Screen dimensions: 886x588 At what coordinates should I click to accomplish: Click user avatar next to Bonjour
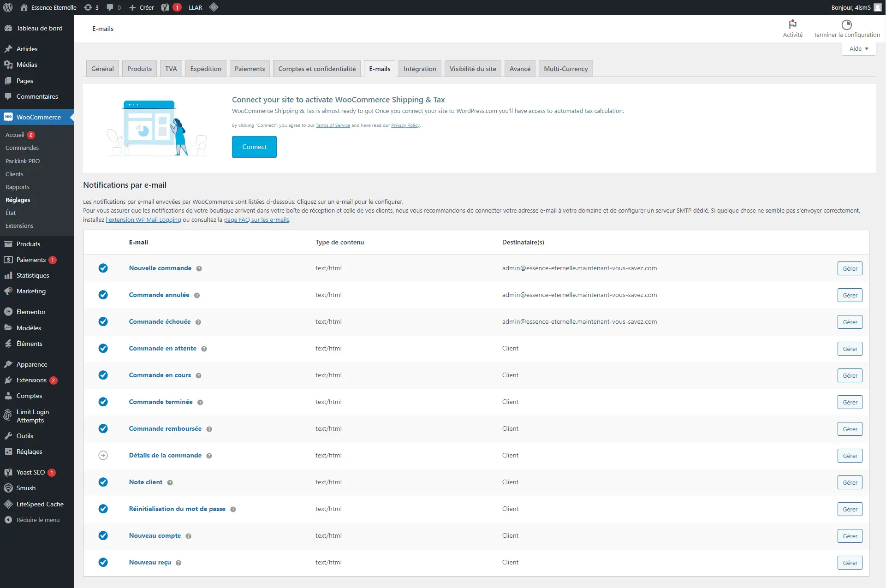[878, 7]
